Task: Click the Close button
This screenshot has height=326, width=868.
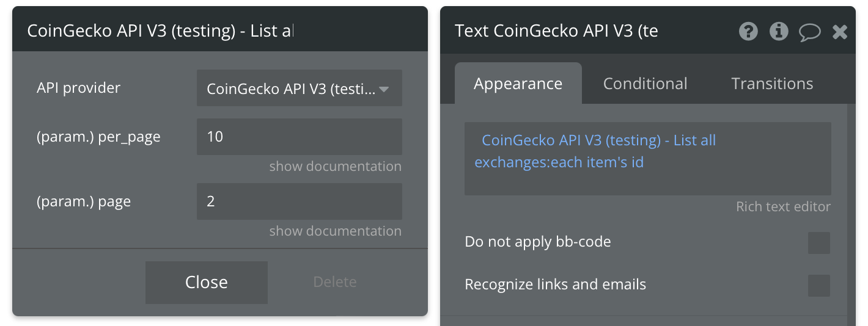Action: [x=207, y=282]
